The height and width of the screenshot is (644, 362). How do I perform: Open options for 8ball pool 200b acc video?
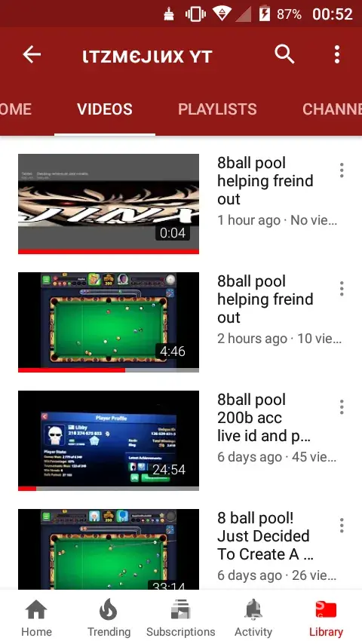[342, 406]
